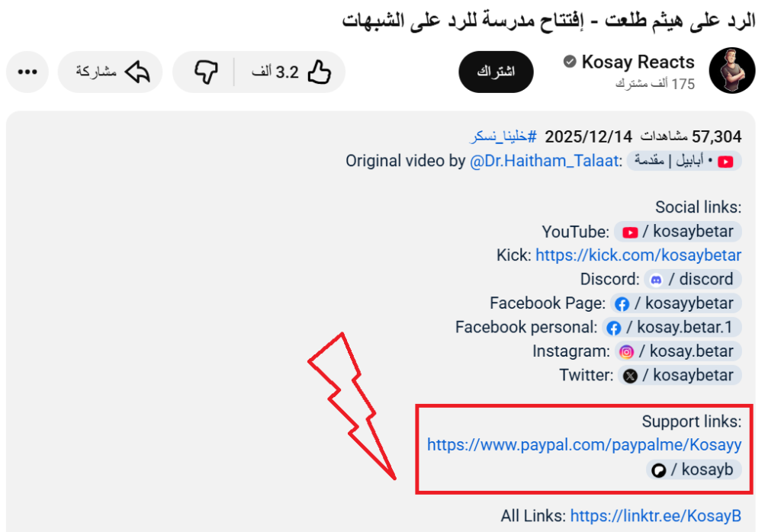
Task: Open the linktr.ee/KosayB link
Action: [x=655, y=516]
